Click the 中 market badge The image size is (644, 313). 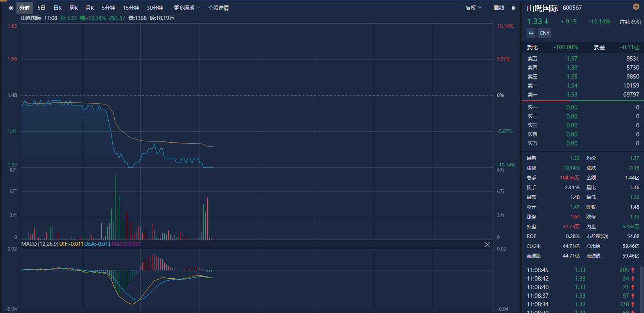[x=531, y=33]
